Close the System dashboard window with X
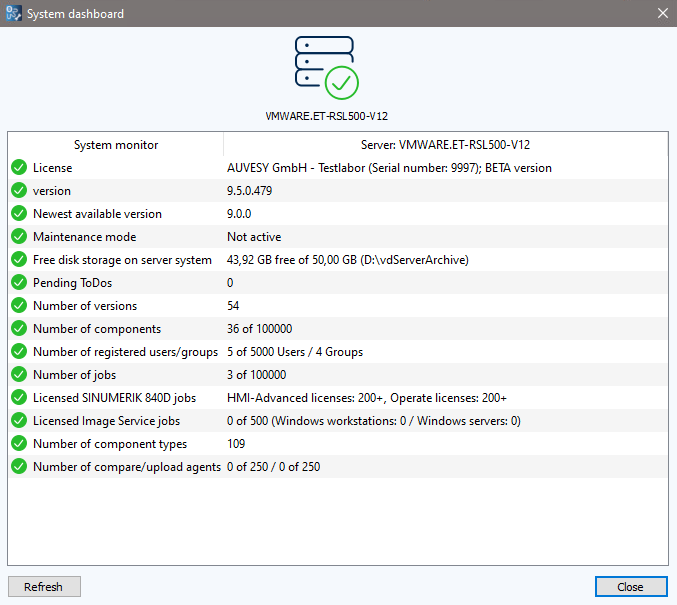This screenshot has width=677, height=605. point(661,14)
